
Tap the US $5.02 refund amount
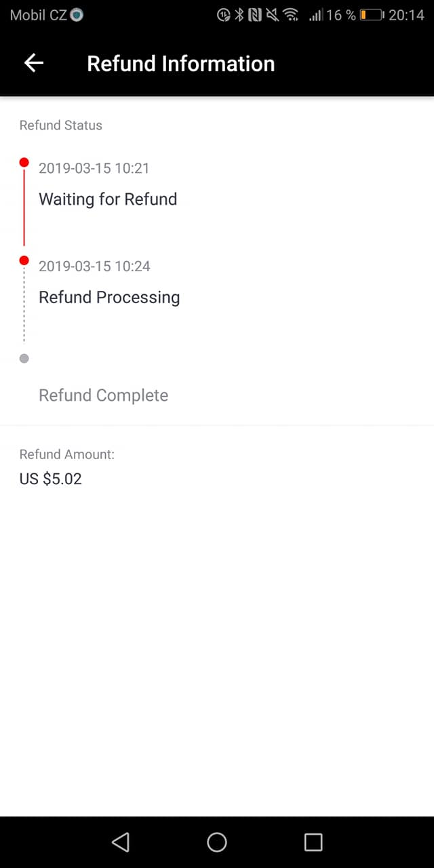pyautogui.click(x=51, y=479)
